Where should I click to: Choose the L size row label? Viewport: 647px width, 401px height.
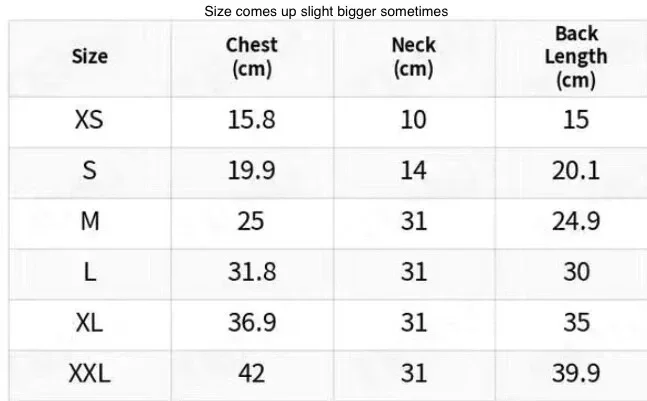tap(90, 272)
